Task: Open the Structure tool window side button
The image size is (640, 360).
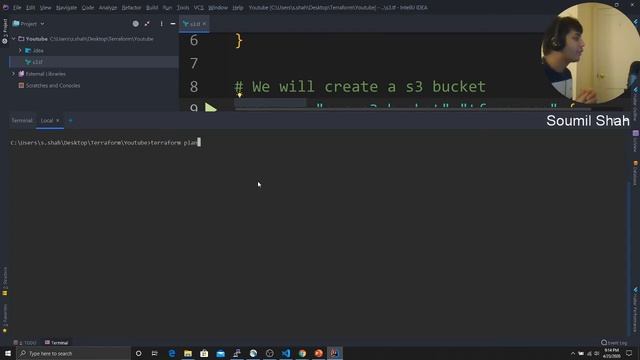Action: point(5,281)
